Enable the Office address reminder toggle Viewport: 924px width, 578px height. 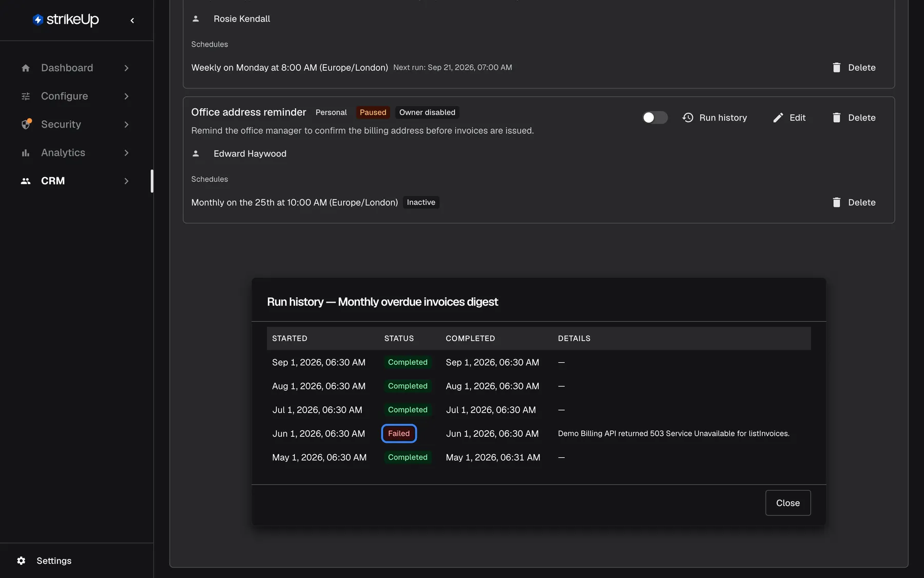[x=655, y=118]
